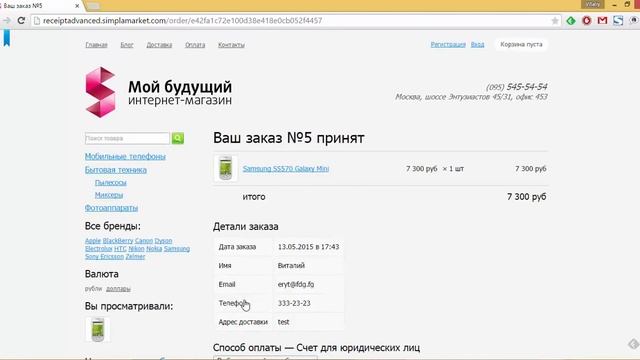Viewport: 640px width, 360px height.
Task: Click the phone number 545-54-54
Action: pos(527,87)
